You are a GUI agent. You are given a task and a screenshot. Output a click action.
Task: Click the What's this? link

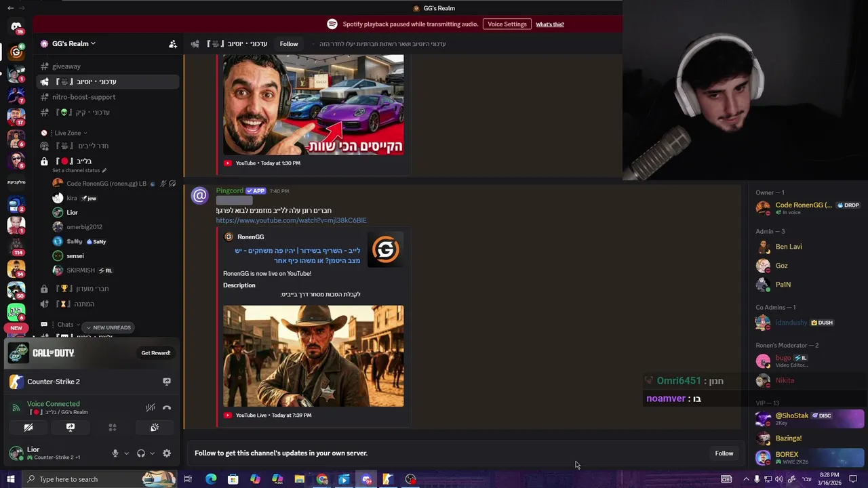point(550,24)
